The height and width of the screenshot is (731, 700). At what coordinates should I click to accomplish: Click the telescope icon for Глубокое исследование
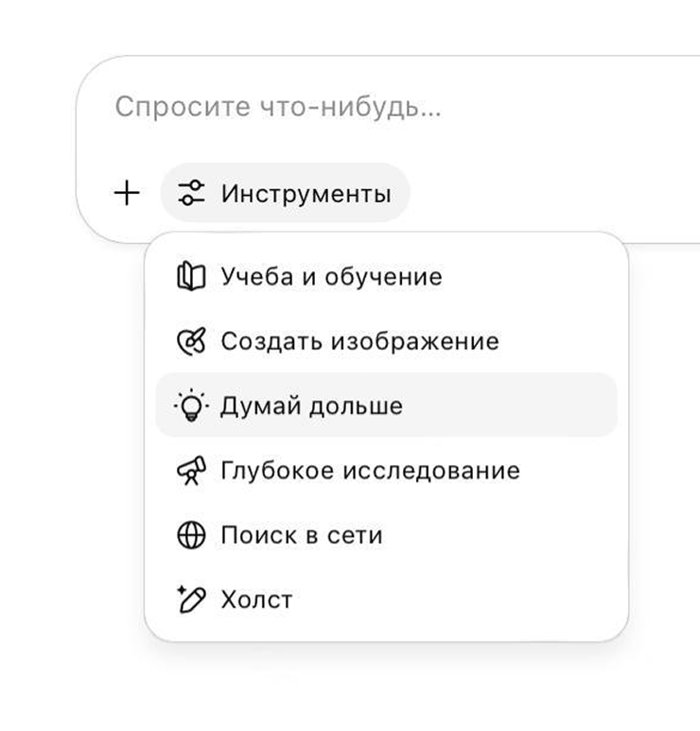[x=191, y=470]
